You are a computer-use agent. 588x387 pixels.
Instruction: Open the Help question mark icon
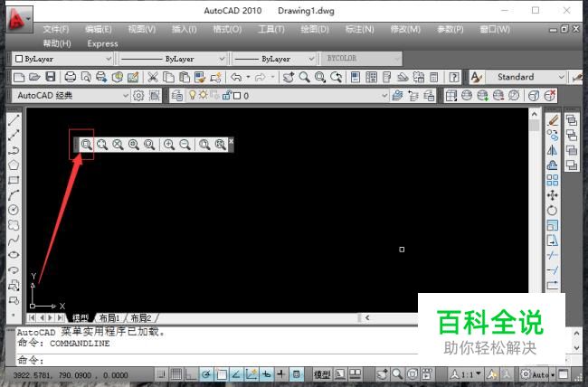pyautogui.click(x=454, y=77)
